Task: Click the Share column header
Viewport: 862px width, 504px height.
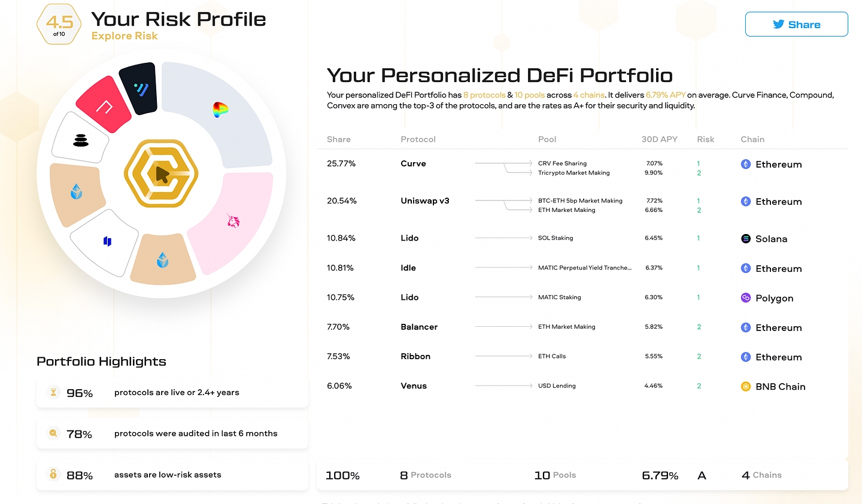Action: [x=339, y=139]
